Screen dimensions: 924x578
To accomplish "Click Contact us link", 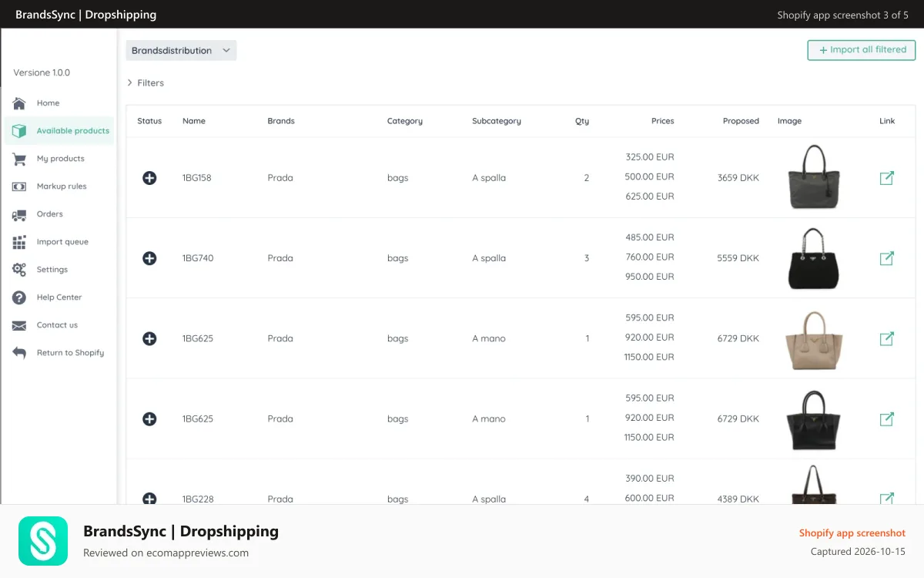I will coord(57,325).
